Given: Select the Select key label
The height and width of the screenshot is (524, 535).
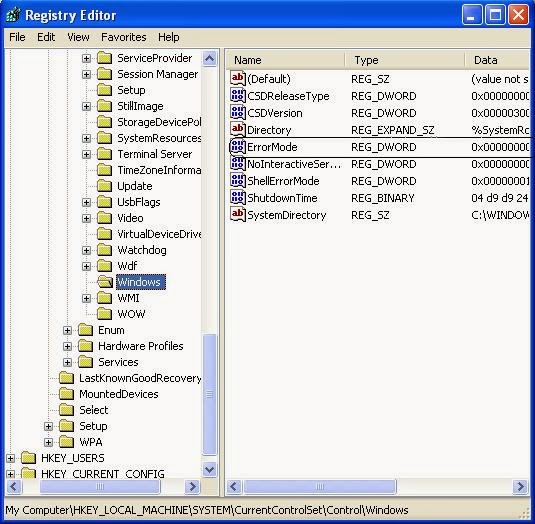Looking at the screenshot, I should (93, 410).
